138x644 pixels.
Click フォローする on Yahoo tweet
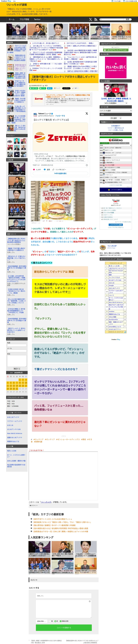point(60,116)
